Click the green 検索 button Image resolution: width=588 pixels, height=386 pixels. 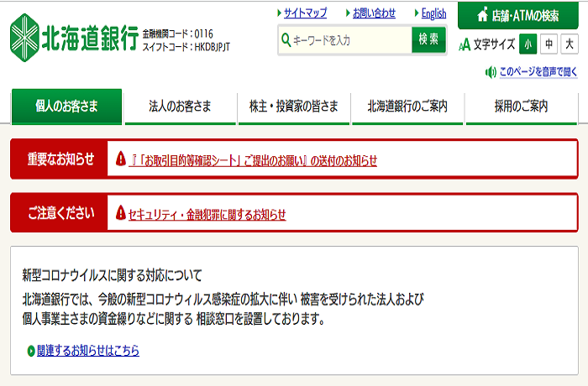[x=428, y=39]
